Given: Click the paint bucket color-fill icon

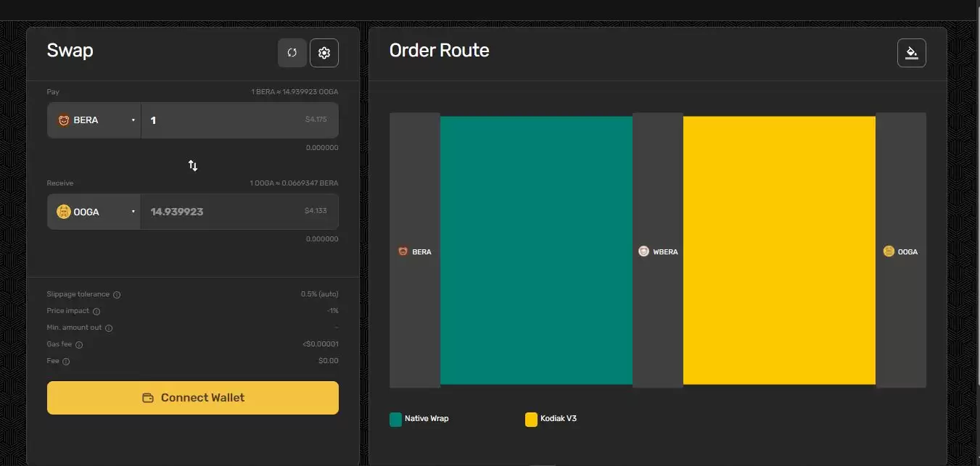Looking at the screenshot, I should tap(912, 53).
